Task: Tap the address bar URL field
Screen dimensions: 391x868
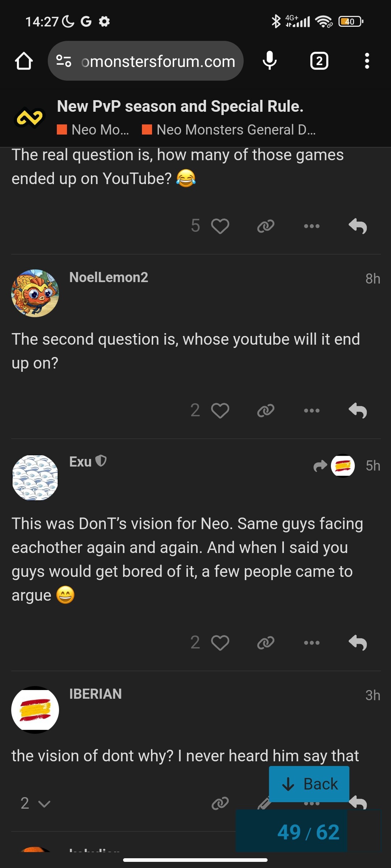Action: click(x=158, y=61)
